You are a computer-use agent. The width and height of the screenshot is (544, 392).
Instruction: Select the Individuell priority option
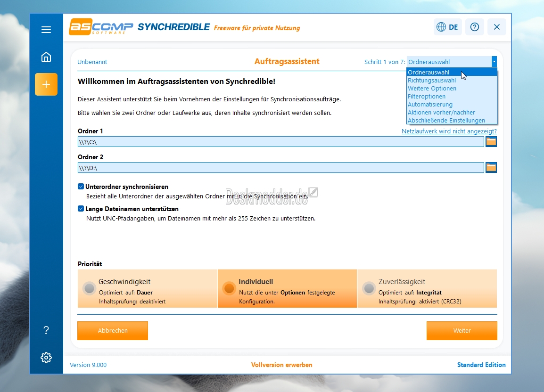[x=287, y=289]
